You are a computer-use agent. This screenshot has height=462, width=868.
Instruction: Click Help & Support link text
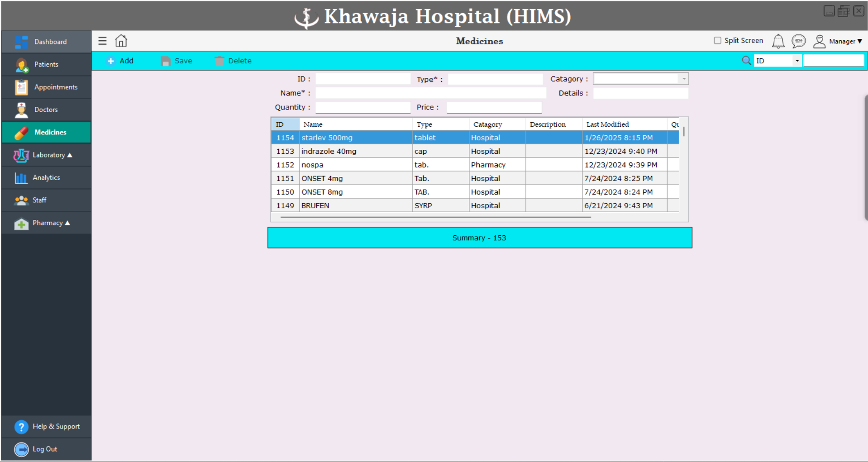[x=56, y=426]
